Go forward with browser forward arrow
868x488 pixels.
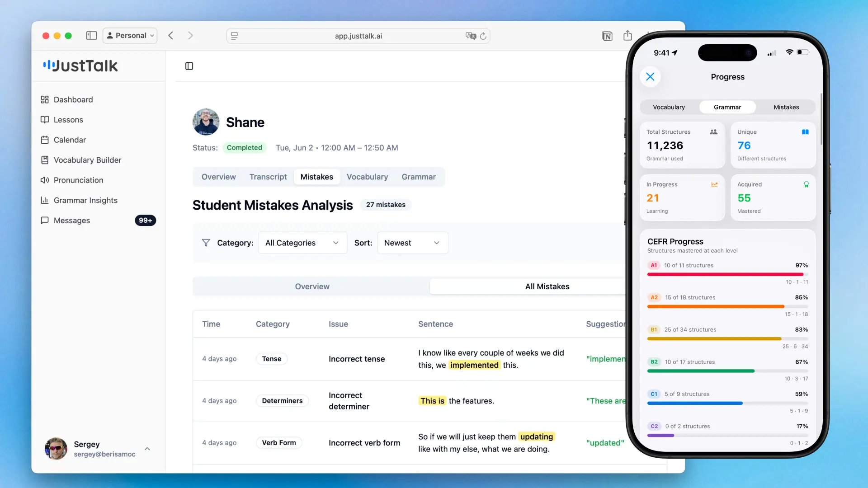tap(190, 36)
